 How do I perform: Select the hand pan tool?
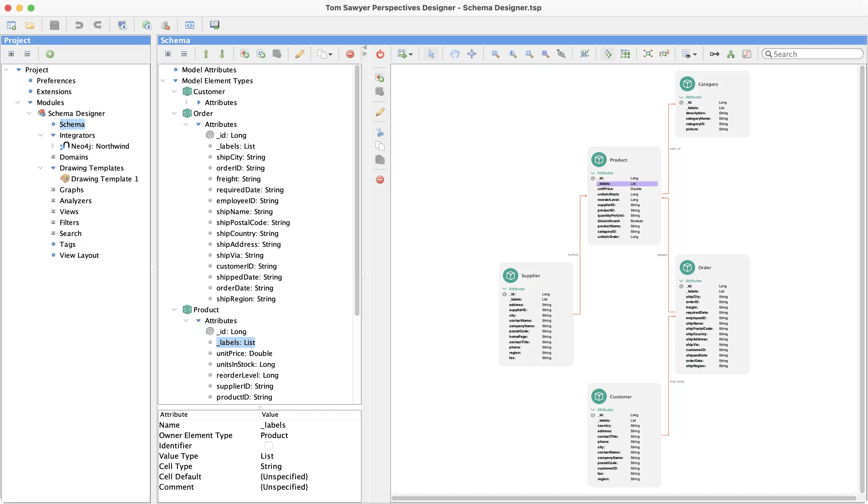(x=455, y=54)
